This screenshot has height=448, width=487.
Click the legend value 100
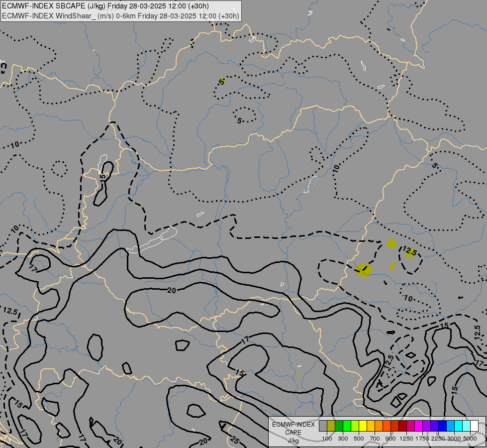click(327, 439)
